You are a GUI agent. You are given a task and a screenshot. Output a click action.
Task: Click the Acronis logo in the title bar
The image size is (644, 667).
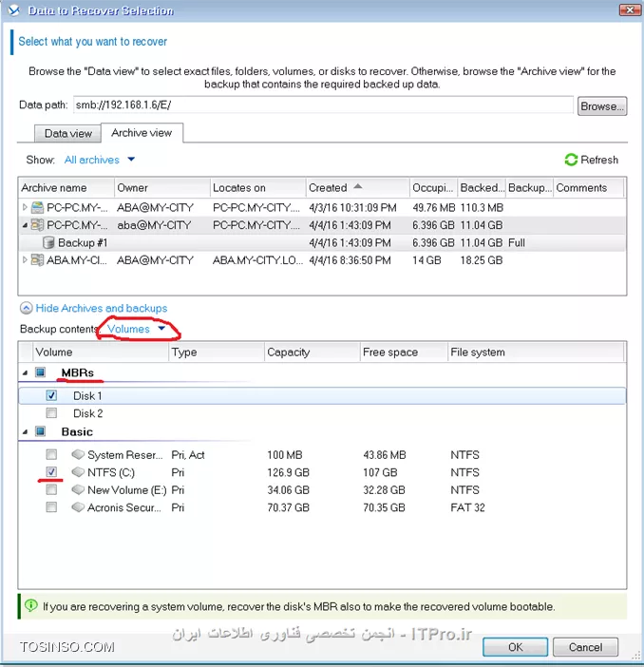[x=14, y=10]
